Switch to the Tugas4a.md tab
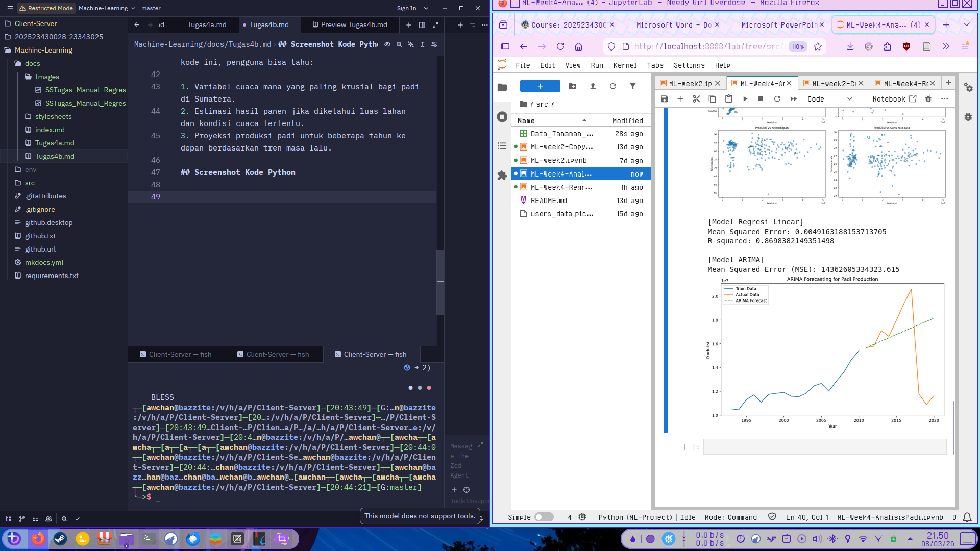980x551 pixels. (207, 24)
